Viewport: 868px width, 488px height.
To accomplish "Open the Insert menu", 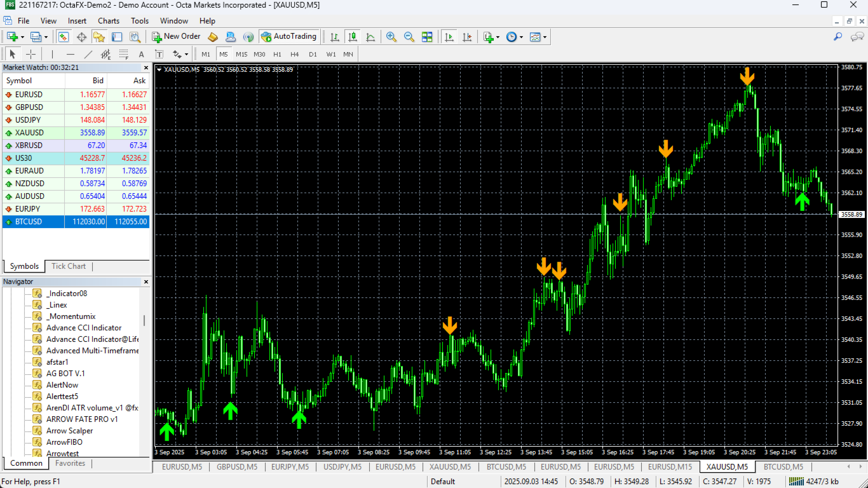I will click(x=78, y=21).
